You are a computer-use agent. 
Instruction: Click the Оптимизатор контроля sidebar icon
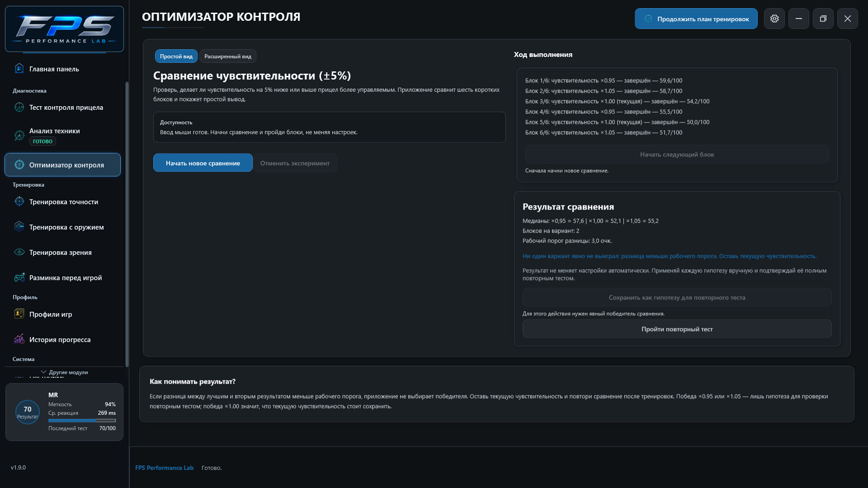19,164
